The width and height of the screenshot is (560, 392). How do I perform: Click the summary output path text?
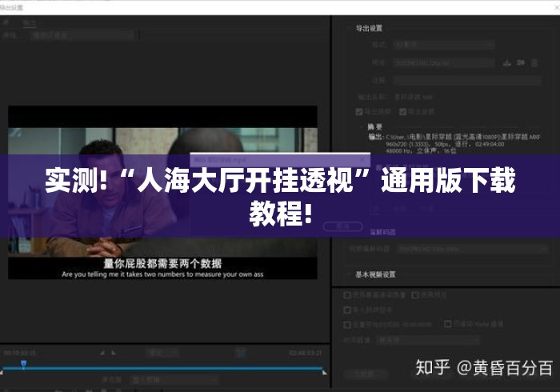tap(463, 137)
